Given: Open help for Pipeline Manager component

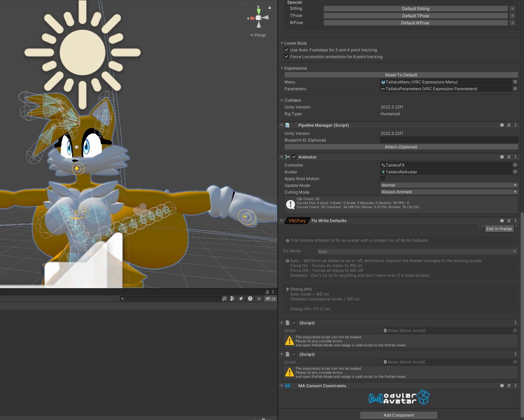Looking at the screenshot, I should 502,125.
